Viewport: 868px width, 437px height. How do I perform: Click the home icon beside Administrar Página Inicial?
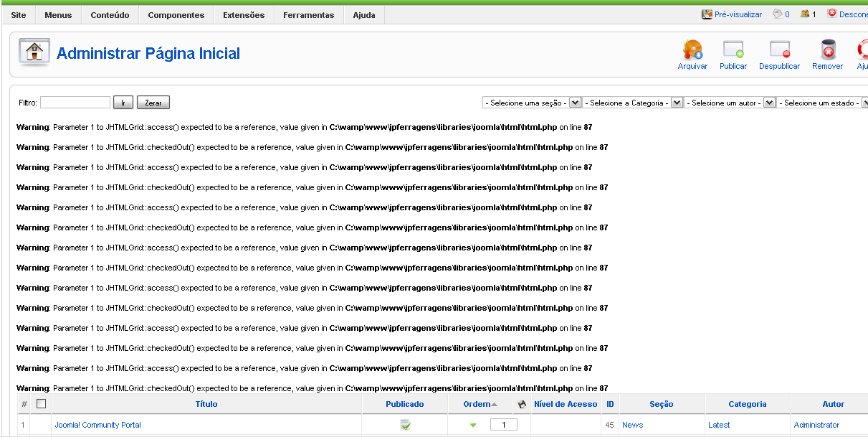point(34,52)
